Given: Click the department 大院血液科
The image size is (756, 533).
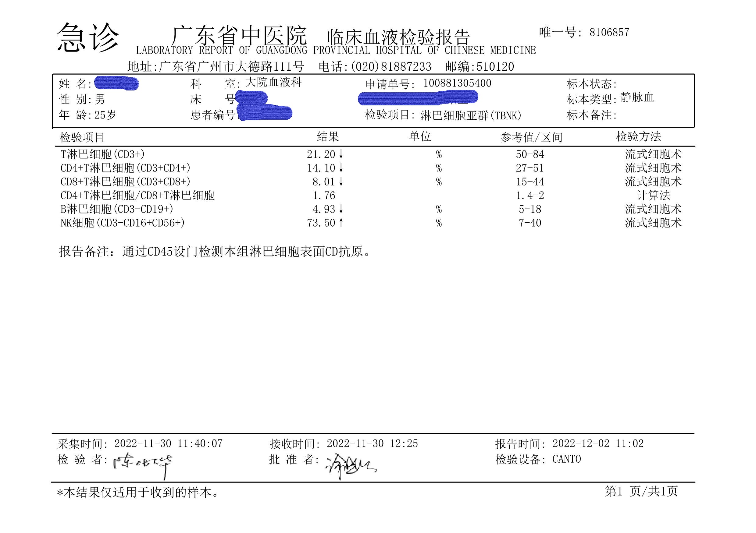Looking at the screenshot, I should 274,82.
